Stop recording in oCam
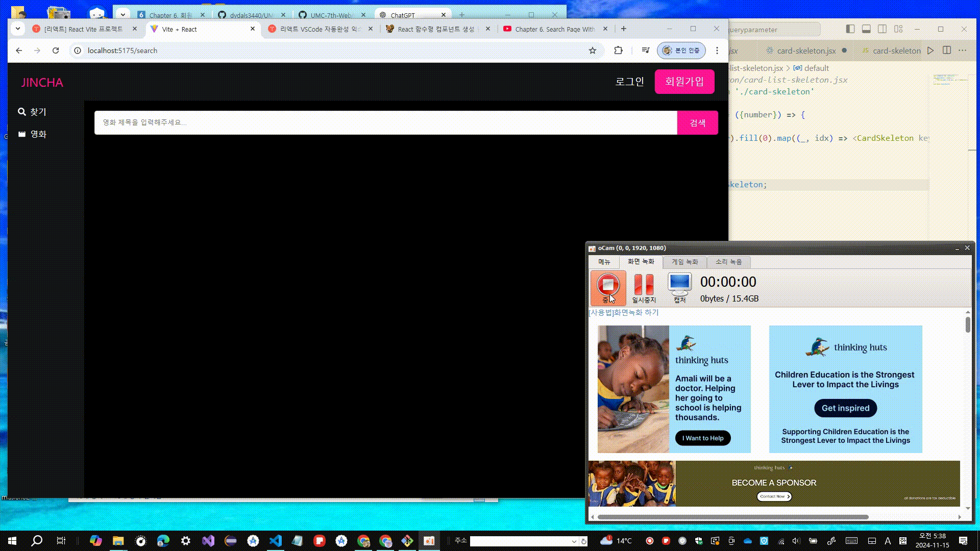980x551 pixels. click(608, 288)
